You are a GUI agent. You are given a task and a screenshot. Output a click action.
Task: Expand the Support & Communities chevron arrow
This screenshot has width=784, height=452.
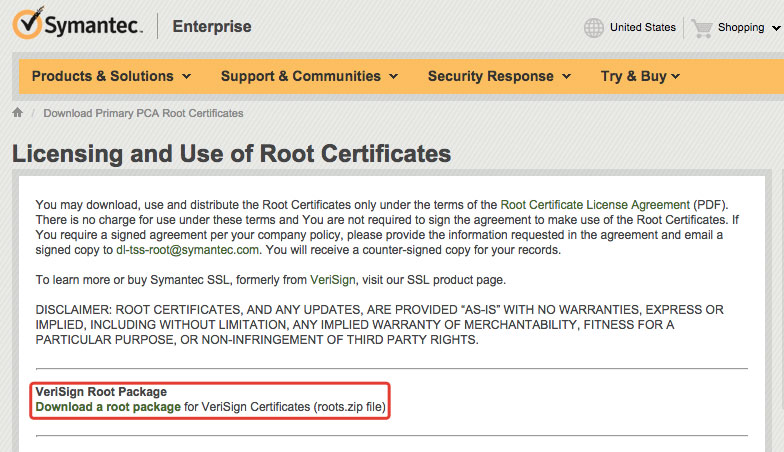pos(394,76)
